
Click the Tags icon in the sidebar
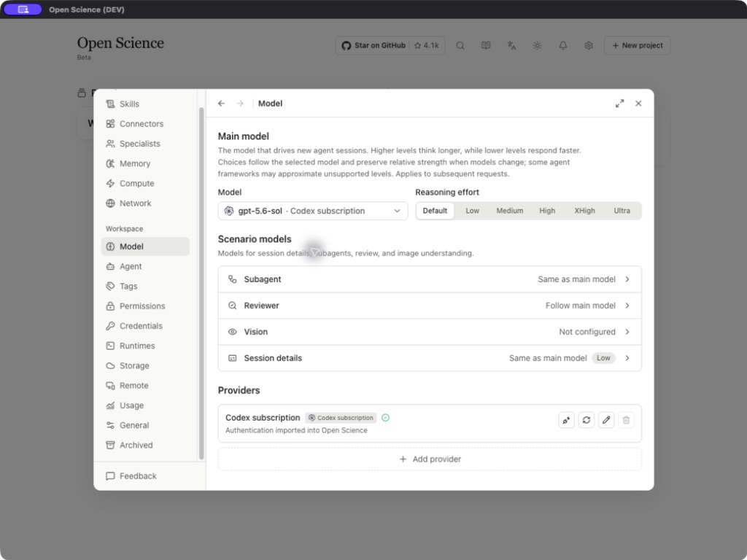tap(111, 286)
